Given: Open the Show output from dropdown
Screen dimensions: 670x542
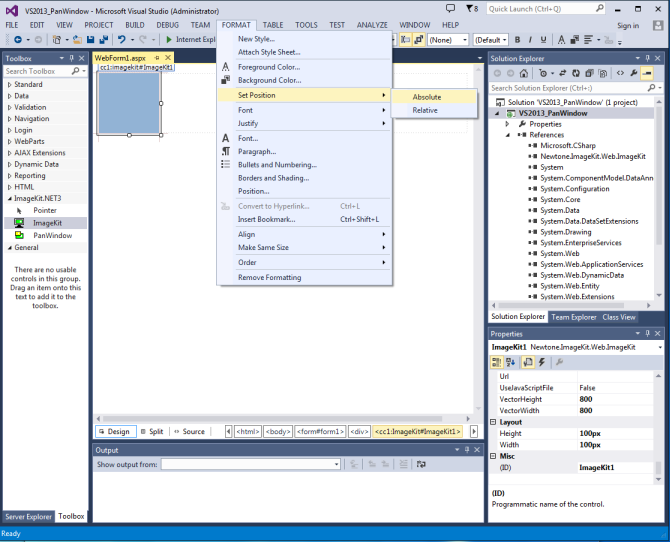Looking at the screenshot, I should point(336,464).
